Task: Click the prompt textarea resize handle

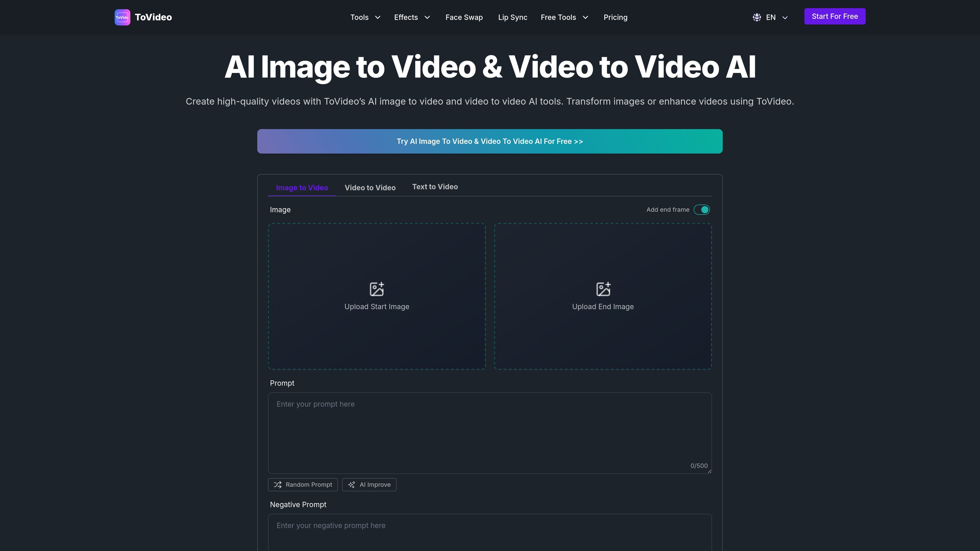Action: click(709, 471)
